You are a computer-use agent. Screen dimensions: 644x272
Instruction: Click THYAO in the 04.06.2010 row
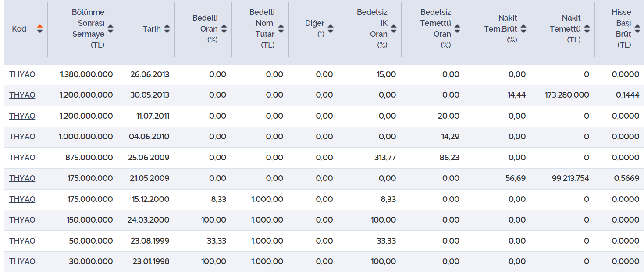pyautogui.click(x=22, y=137)
